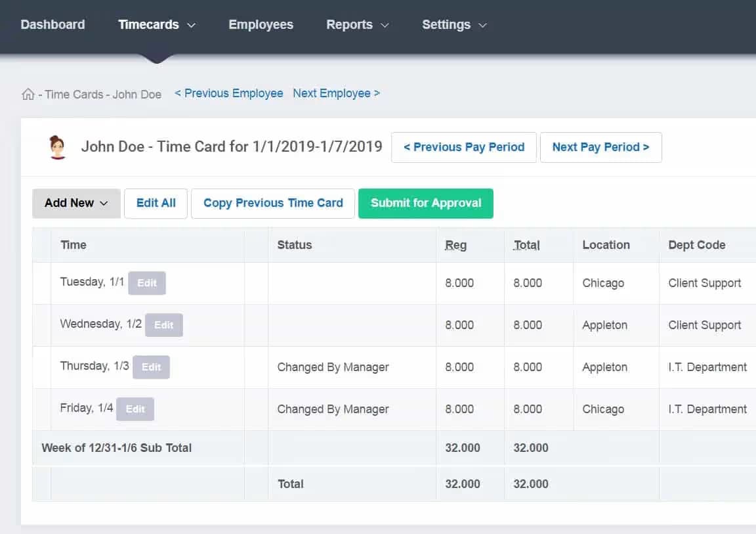Navigate to the Dashboard menu item

(52, 24)
